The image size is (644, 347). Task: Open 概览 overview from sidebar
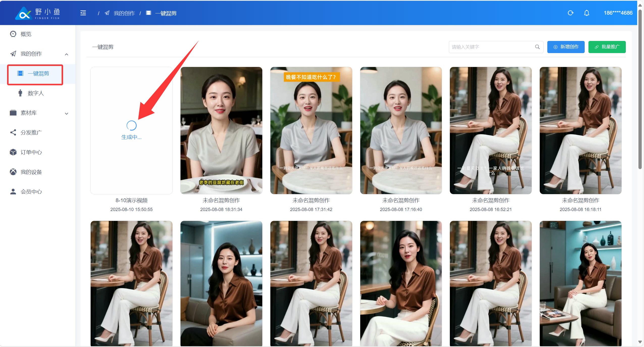click(x=26, y=34)
